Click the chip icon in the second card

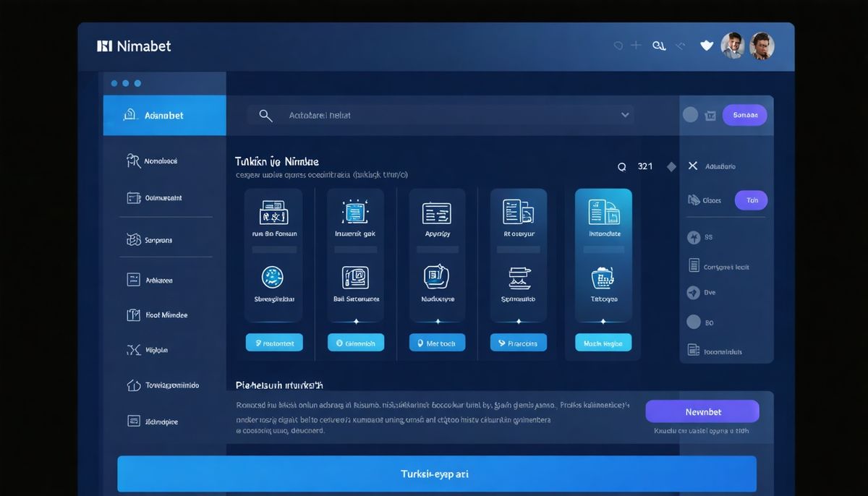(x=355, y=212)
